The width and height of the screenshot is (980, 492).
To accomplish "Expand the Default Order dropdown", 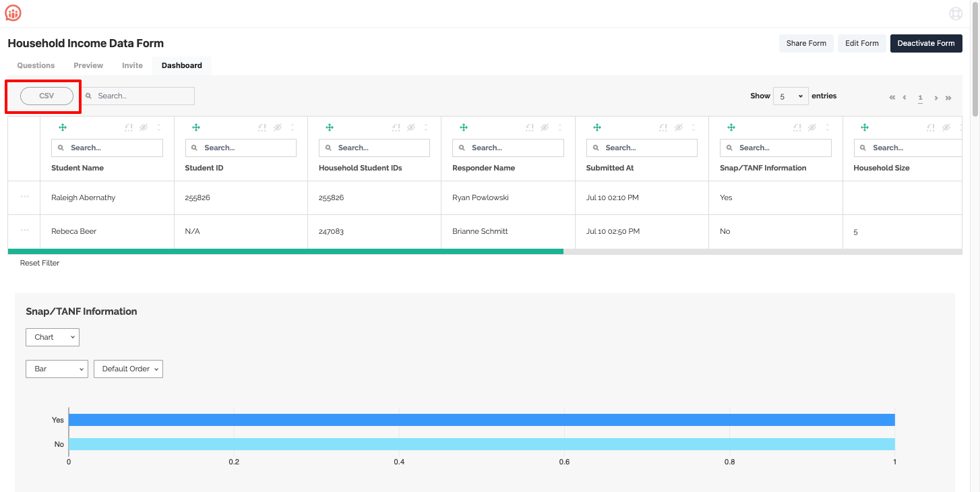I will 128,369.
